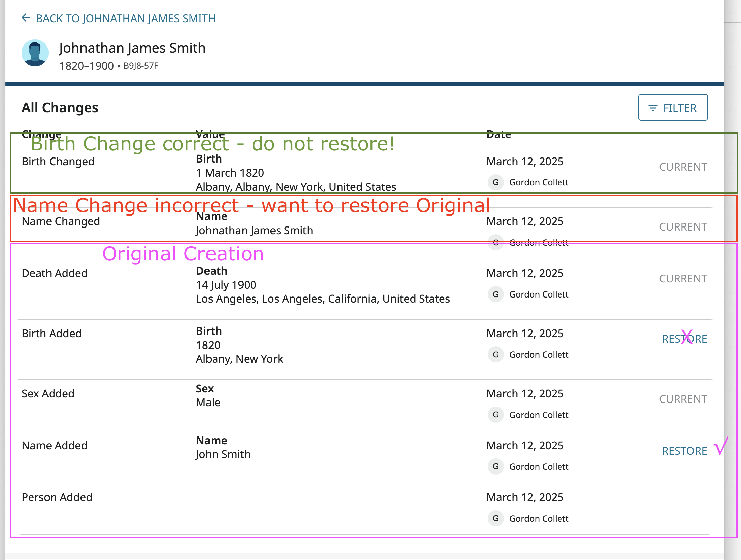Click the G avatar in the Death Added row
The image size is (741, 560).
coord(495,294)
